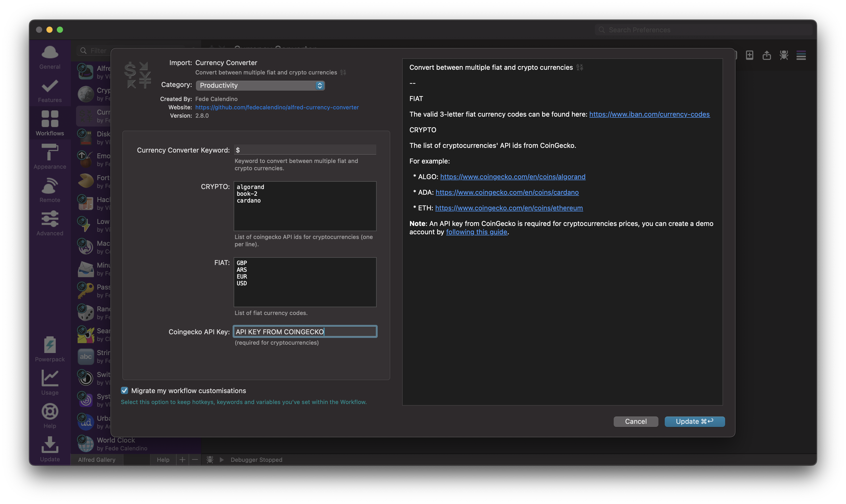The width and height of the screenshot is (846, 504).
Task: Click the Alfred Gallery button
Action: [x=96, y=459]
